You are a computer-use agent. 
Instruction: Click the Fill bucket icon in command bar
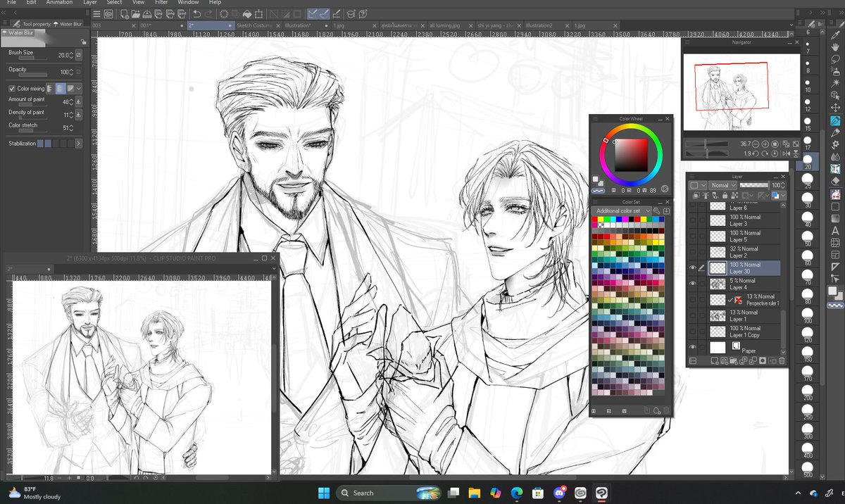[x=248, y=13]
